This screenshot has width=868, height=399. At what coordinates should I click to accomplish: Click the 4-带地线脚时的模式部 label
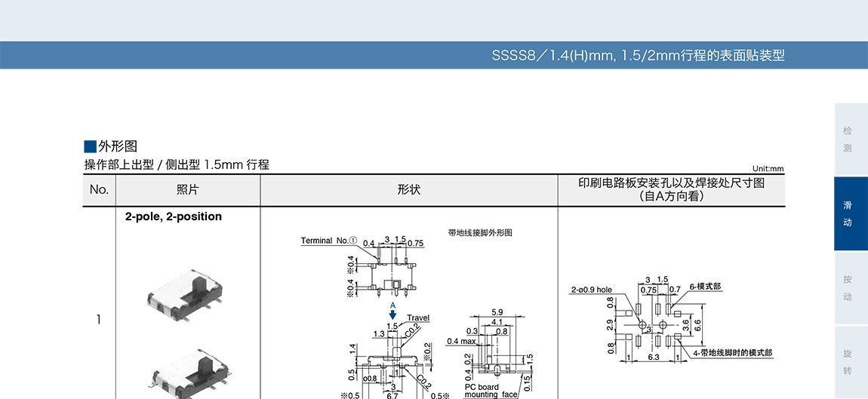pos(731,353)
